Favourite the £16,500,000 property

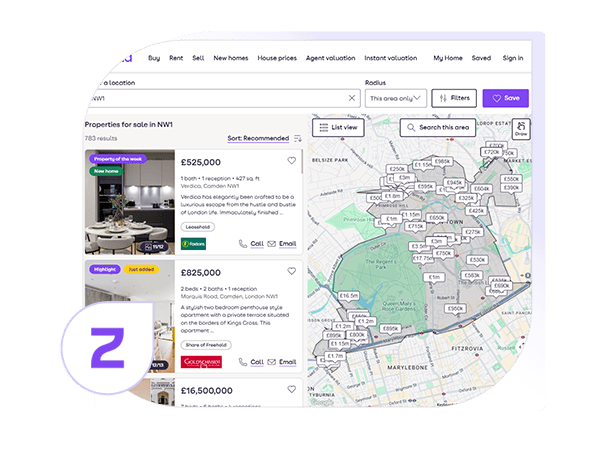click(292, 390)
